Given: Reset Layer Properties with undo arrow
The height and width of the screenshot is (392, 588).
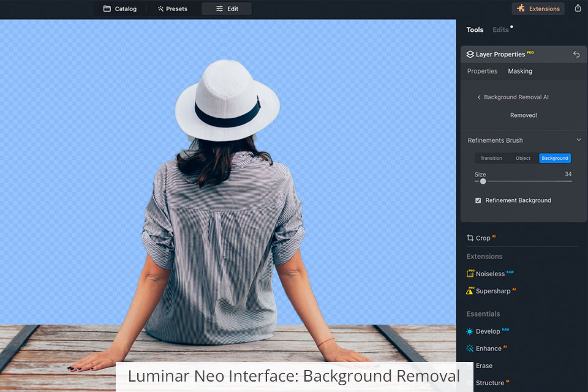Looking at the screenshot, I should coord(576,55).
